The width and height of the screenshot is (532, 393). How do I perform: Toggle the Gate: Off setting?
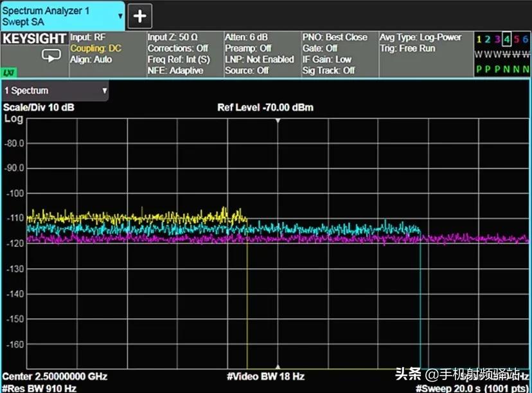[319, 48]
